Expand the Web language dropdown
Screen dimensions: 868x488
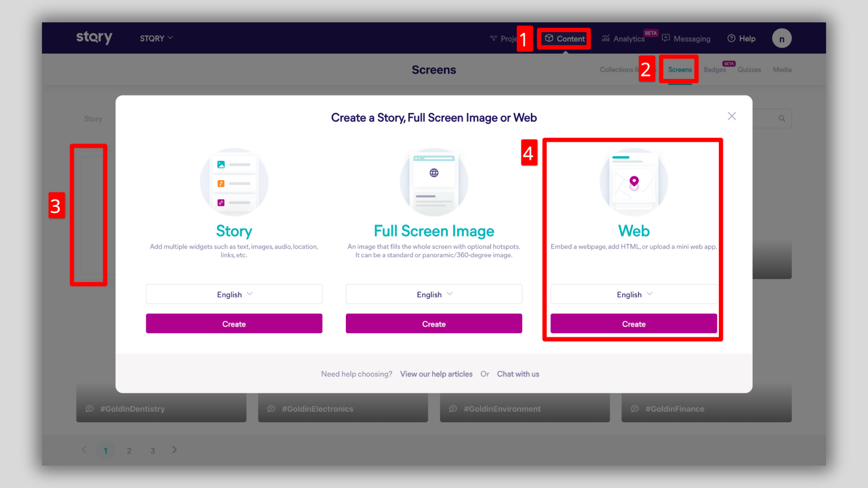pyautogui.click(x=634, y=294)
